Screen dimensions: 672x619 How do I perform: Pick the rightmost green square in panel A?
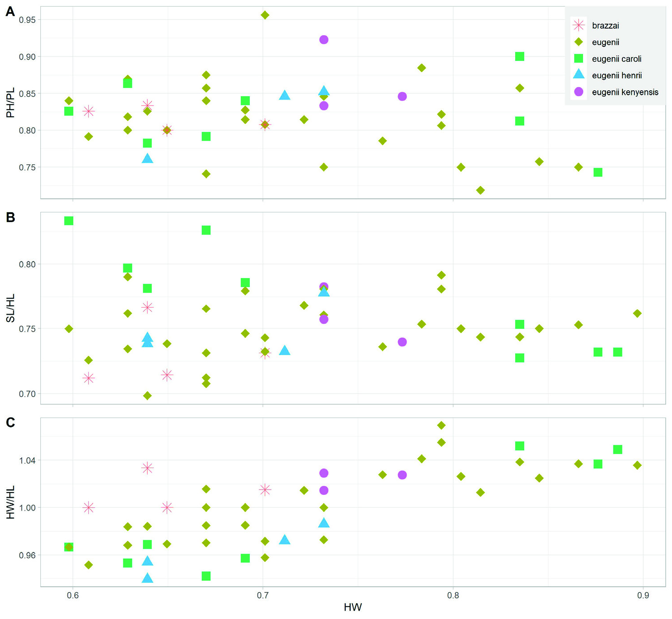598,173
